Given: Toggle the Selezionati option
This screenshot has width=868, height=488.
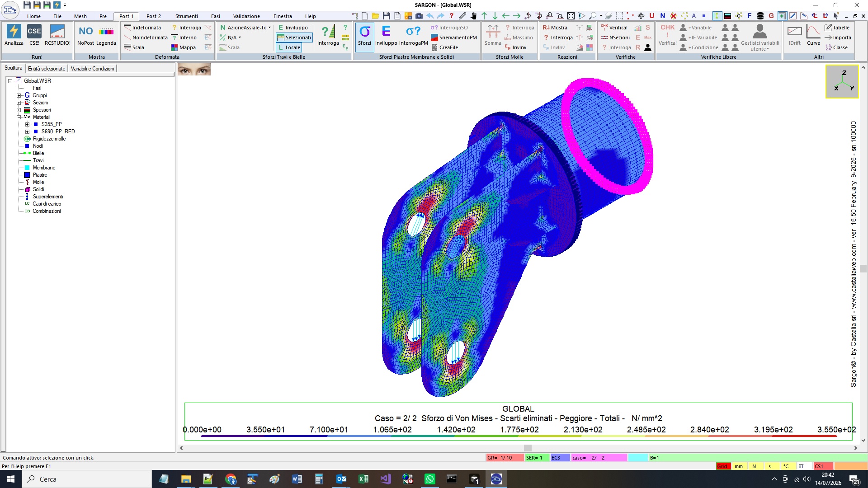Looking at the screenshot, I should [294, 38].
